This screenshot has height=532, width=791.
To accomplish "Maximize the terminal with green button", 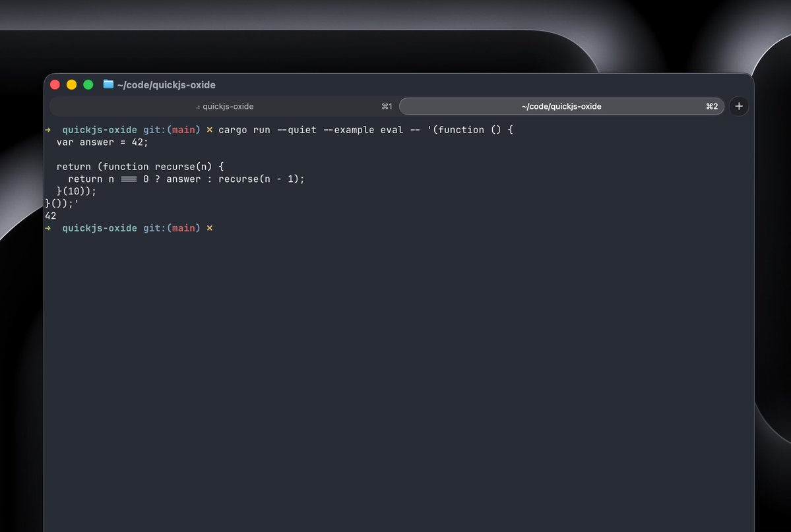I will [x=88, y=85].
